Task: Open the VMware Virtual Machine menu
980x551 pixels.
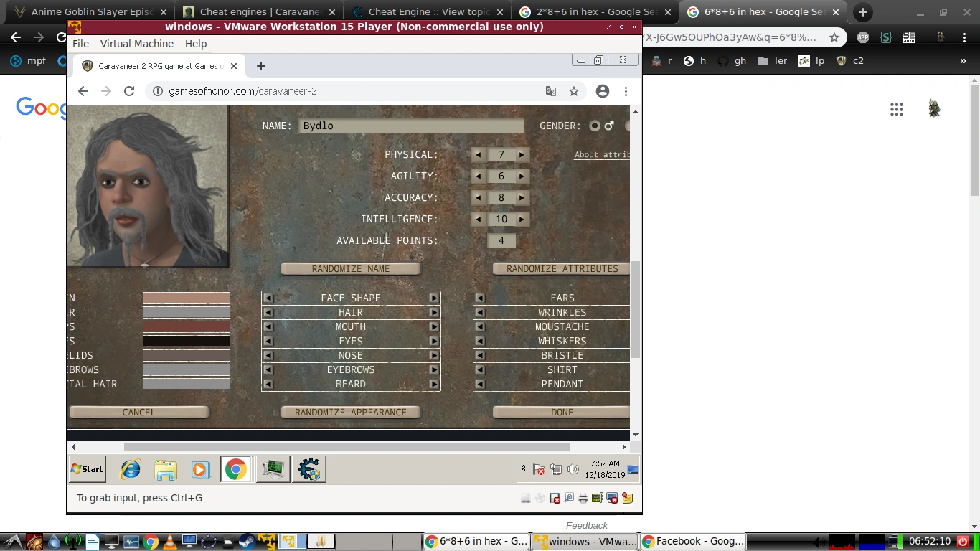Action: (136, 44)
